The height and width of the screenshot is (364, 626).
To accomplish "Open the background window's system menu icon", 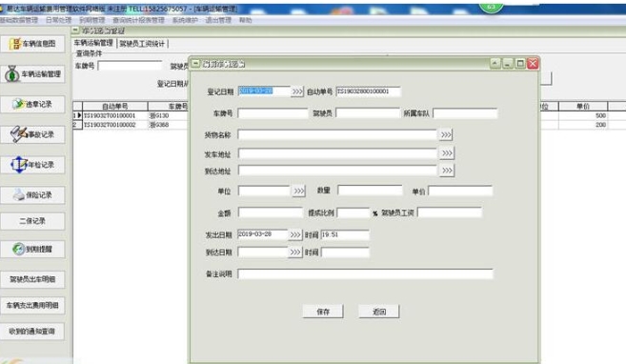I will coord(76,30).
